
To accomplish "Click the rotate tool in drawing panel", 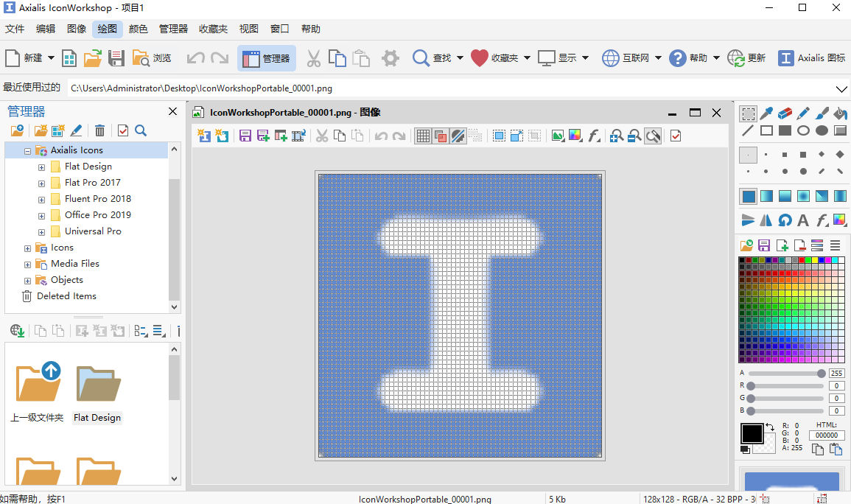I will pyautogui.click(x=785, y=220).
